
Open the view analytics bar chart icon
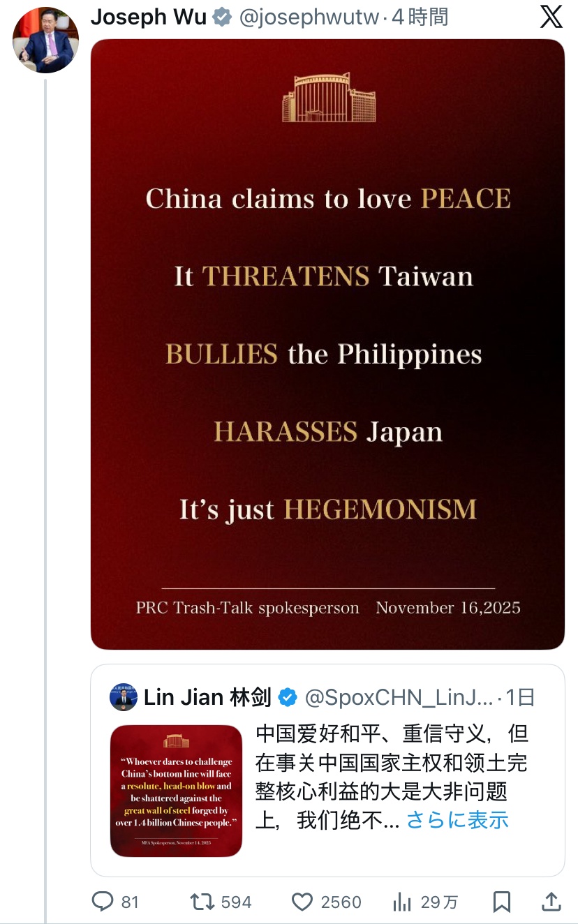coord(402,902)
